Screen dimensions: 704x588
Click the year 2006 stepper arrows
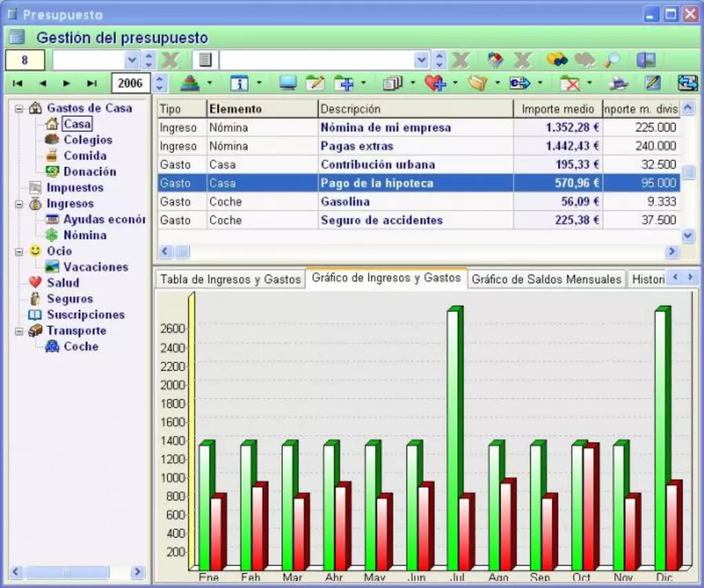[x=160, y=84]
